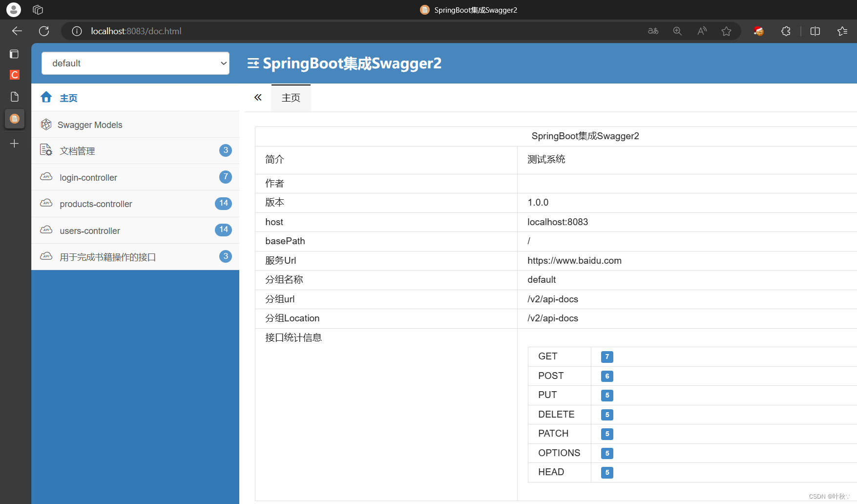Switch to the 主页 content tab
857x504 pixels.
[x=291, y=98]
